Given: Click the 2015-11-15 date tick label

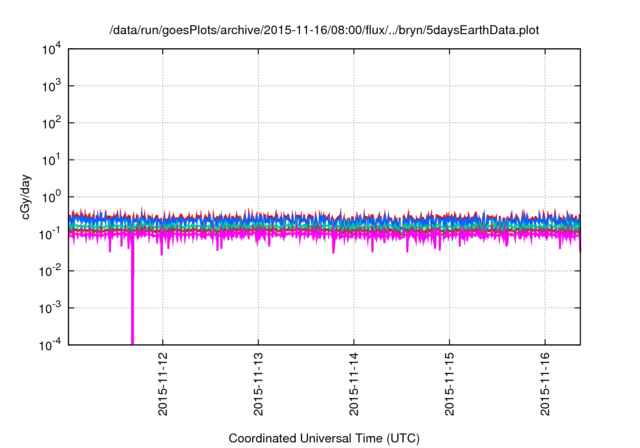Looking at the screenshot, I should (x=449, y=384).
